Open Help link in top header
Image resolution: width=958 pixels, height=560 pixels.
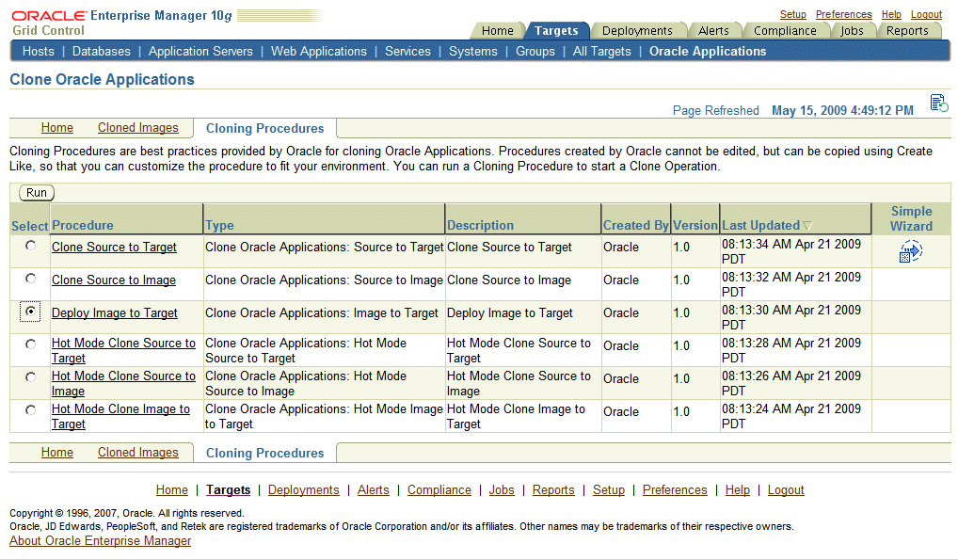(891, 14)
